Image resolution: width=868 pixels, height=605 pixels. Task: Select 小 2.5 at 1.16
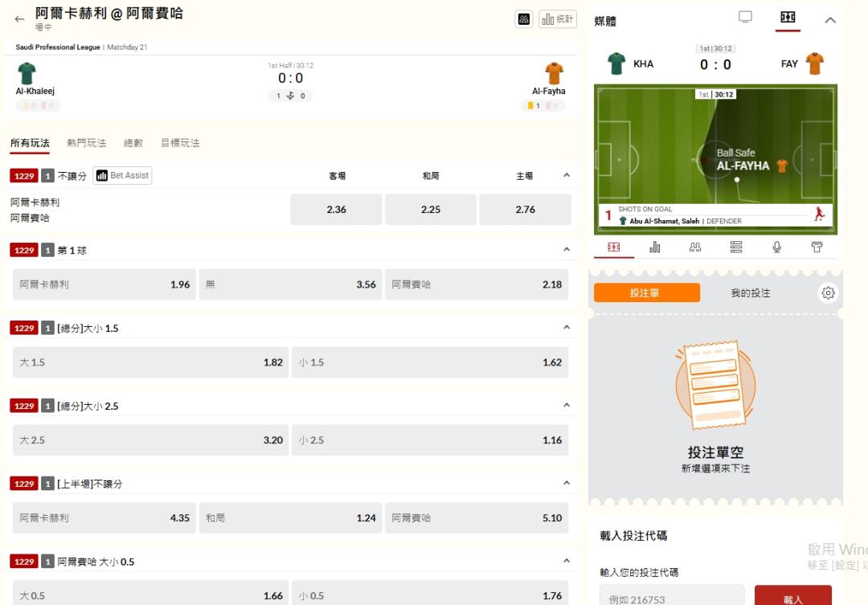coord(430,440)
